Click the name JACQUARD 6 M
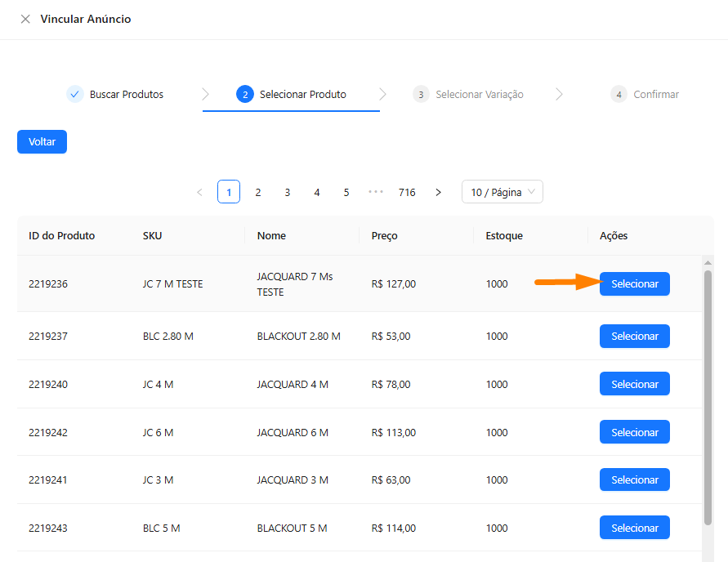This screenshot has width=728, height=562. 293,432
